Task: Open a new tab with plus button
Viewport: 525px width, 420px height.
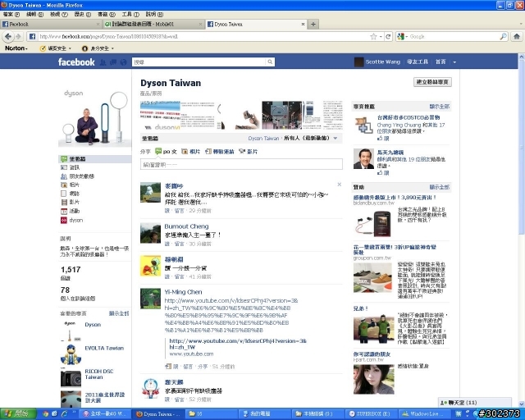Action: (x=313, y=24)
